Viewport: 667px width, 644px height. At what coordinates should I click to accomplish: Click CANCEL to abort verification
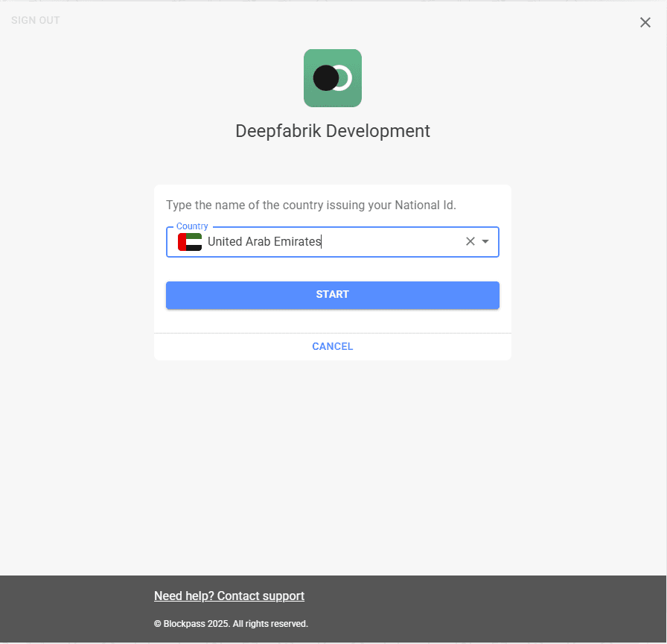[333, 345]
